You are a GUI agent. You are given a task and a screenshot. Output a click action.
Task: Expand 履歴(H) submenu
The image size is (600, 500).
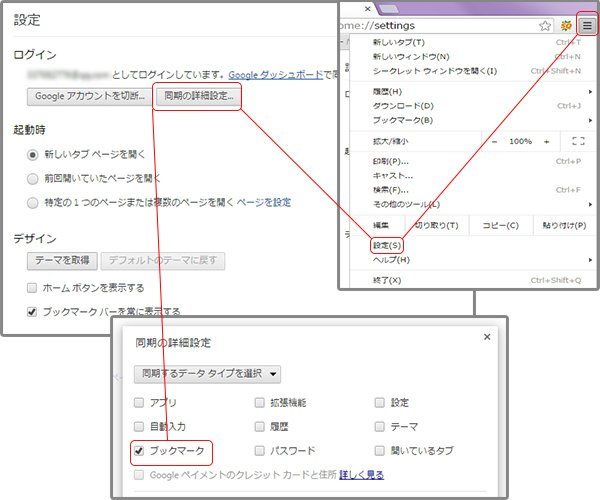(x=473, y=92)
